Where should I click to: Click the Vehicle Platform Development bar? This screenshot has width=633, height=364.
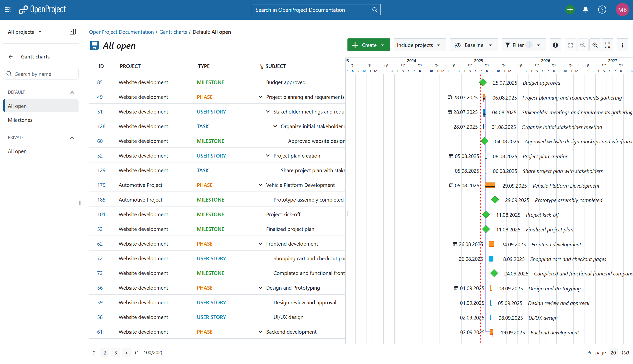pyautogui.click(x=490, y=185)
